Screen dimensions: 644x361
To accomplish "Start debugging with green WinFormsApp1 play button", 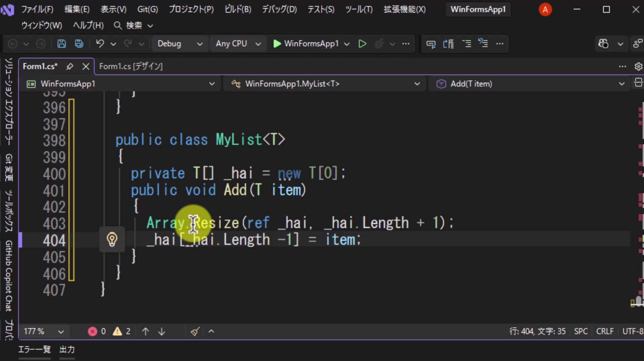I will click(x=306, y=44).
